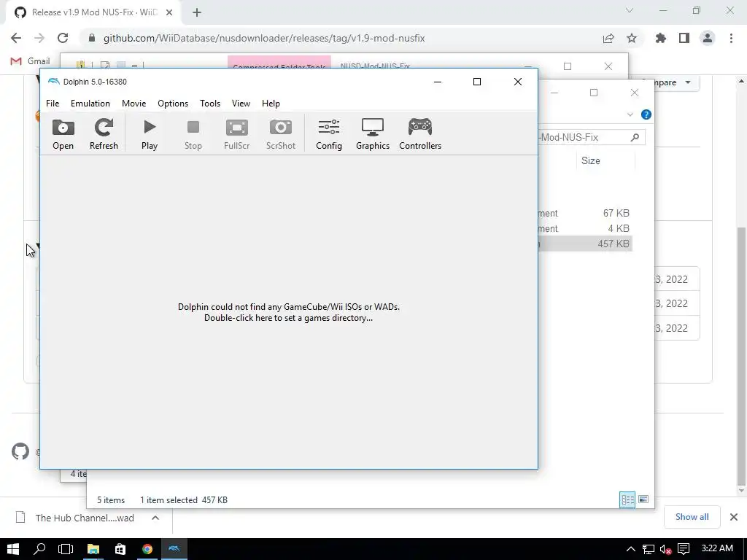Reload the GitHub page
The width and height of the screenshot is (747, 560).
click(x=63, y=38)
